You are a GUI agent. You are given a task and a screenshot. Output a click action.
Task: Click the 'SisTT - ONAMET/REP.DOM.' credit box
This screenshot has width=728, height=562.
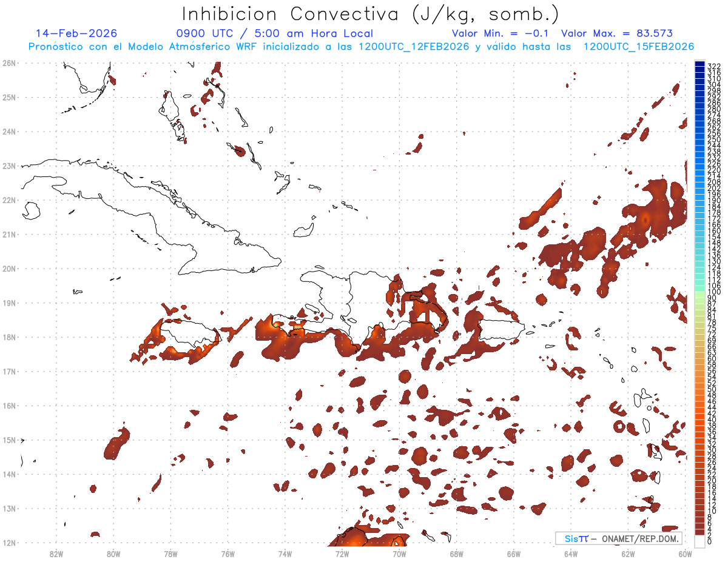pyautogui.click(x=619, y=538)
